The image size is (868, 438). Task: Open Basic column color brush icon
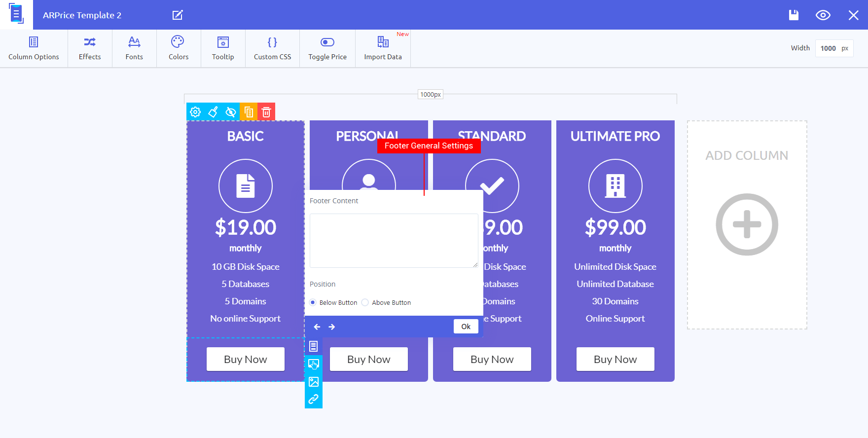click(213, 112)
